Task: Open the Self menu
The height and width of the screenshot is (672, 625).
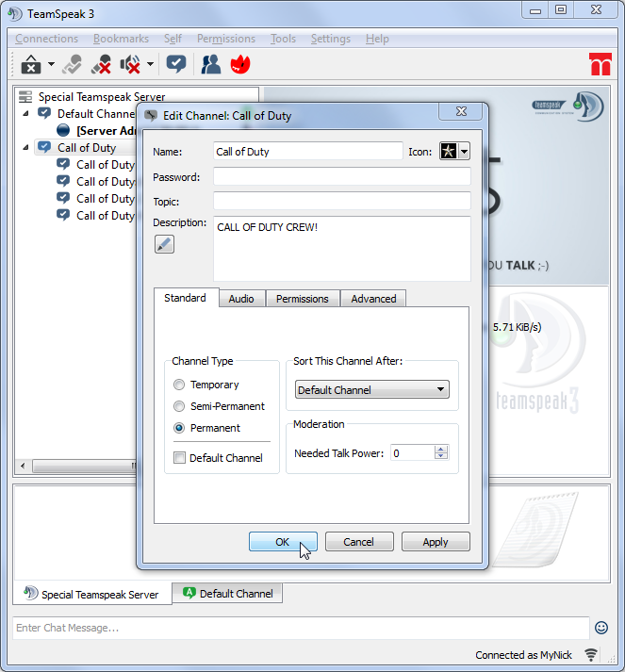Action: 173,39
